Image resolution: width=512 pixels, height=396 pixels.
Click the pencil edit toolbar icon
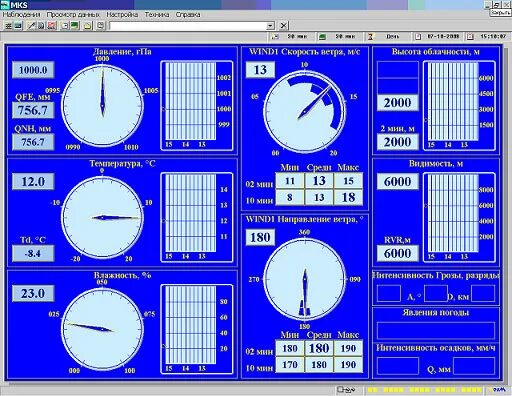(31, 25)
